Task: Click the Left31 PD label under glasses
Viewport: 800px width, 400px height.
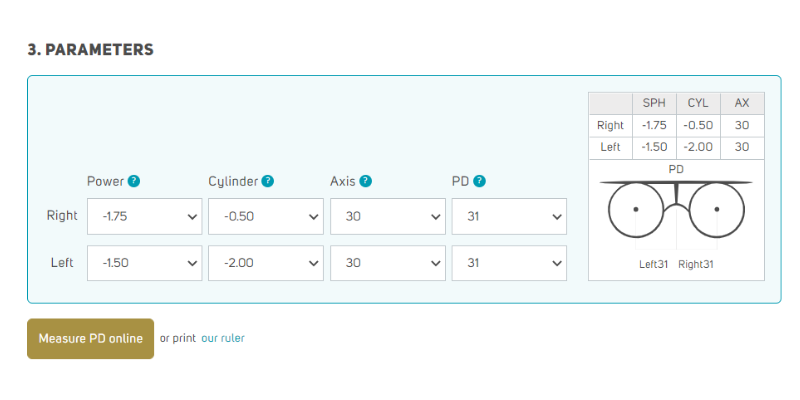Action: point(654,265)
